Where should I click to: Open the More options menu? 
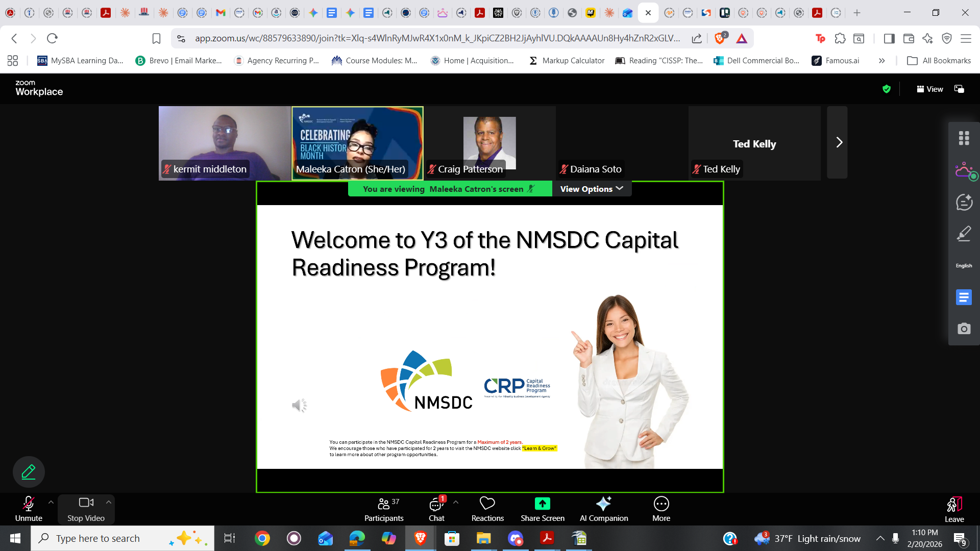661,509
